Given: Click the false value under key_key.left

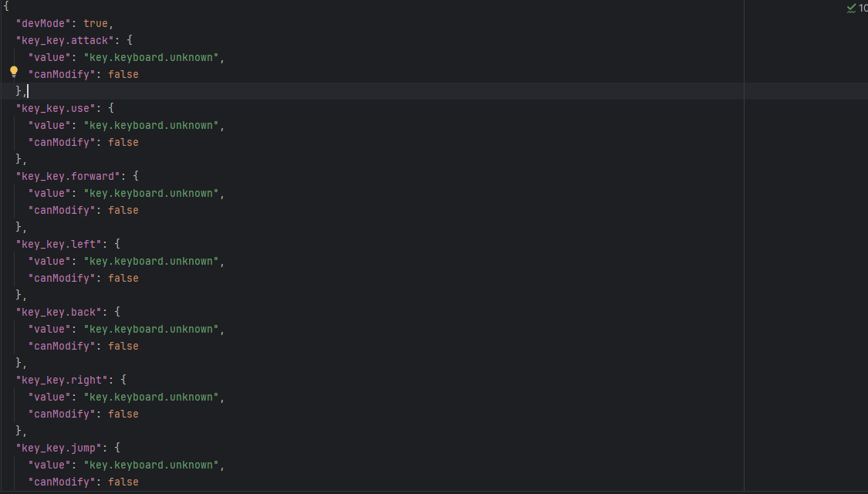Looking at the screenshot, I should point(123,278).
